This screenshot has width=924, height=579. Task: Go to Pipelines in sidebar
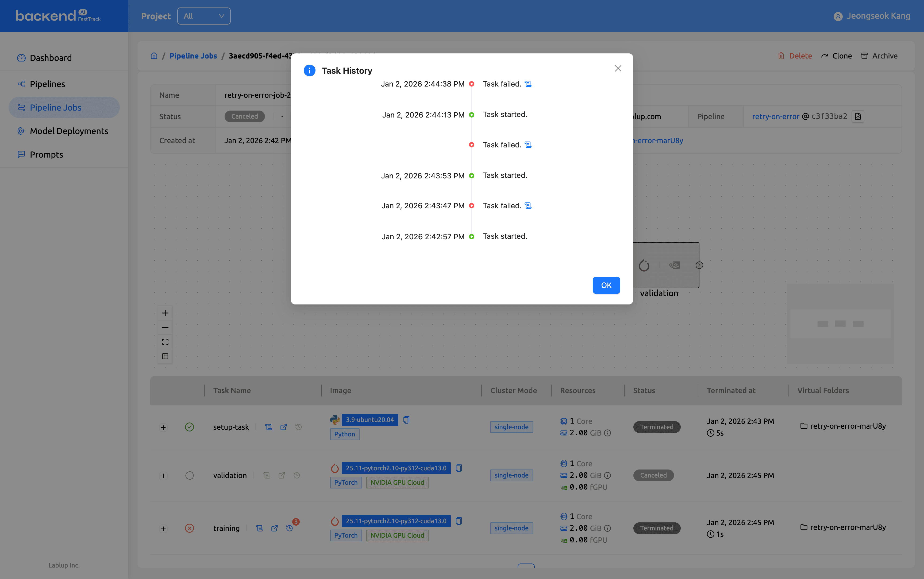[x=48, y=84]
